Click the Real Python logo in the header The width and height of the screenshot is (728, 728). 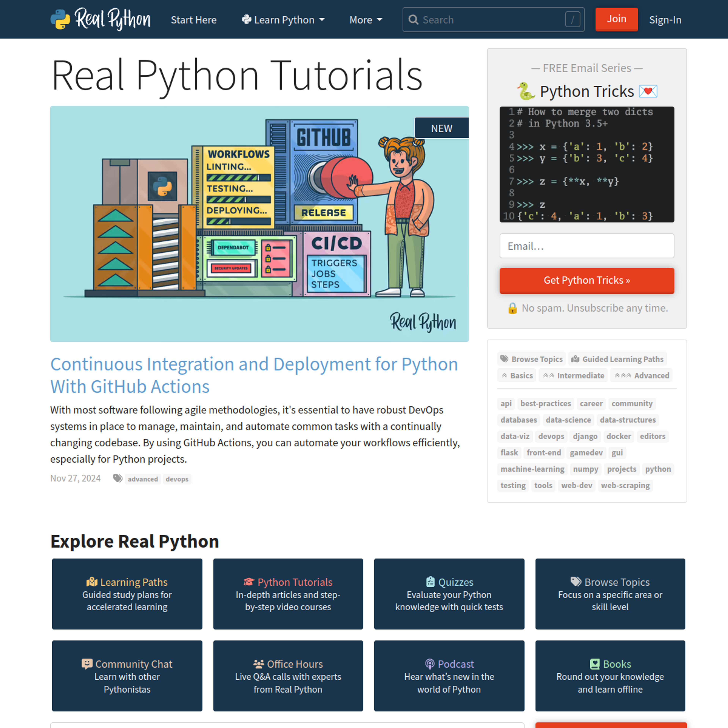[100, 19]
